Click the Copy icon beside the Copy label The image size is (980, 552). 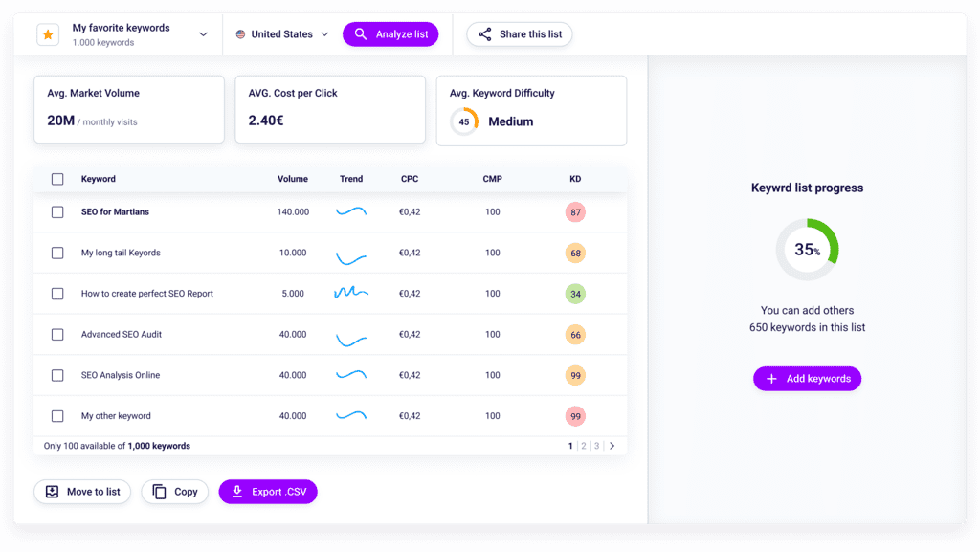point(157,491)
